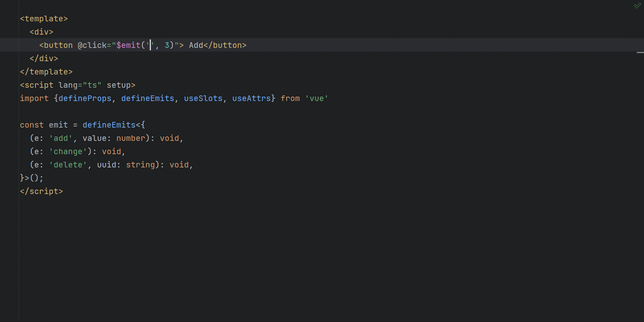Click the const keyword
644x322 pixels.
32,125
